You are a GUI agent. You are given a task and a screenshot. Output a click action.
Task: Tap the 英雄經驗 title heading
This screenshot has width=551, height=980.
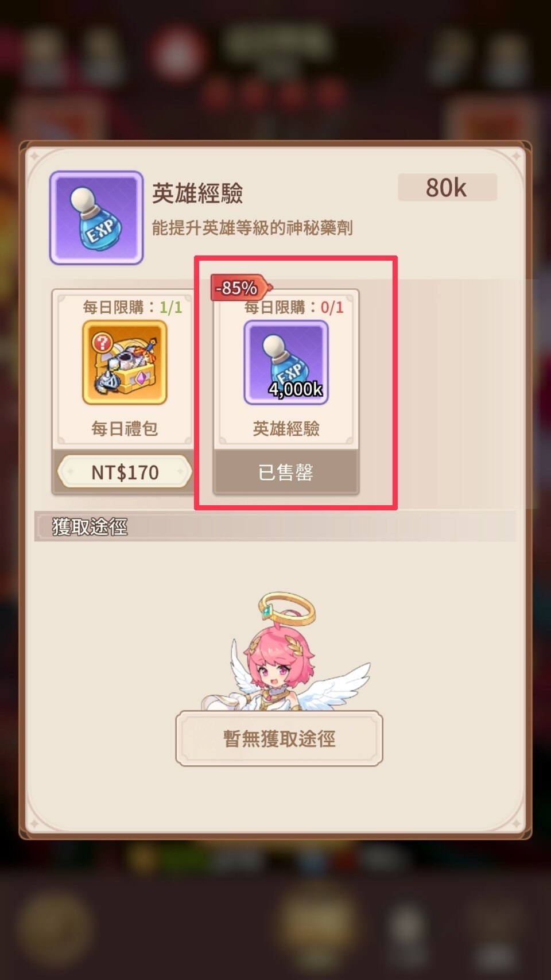tap(197, 193)
